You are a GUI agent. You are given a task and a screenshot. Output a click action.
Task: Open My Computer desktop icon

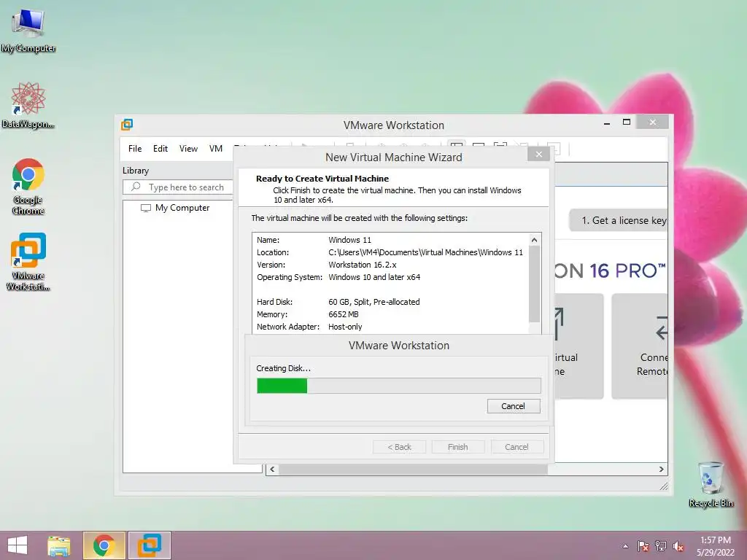point(28,29)
